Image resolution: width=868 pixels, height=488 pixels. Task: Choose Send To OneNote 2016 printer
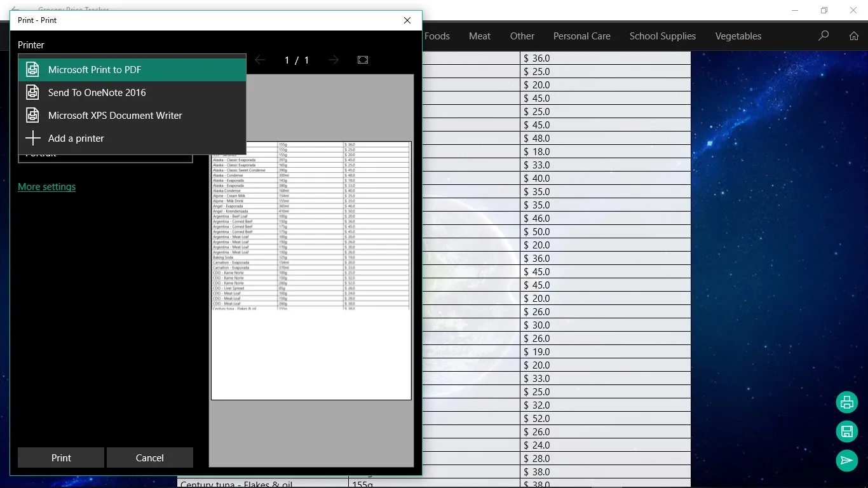132,93
